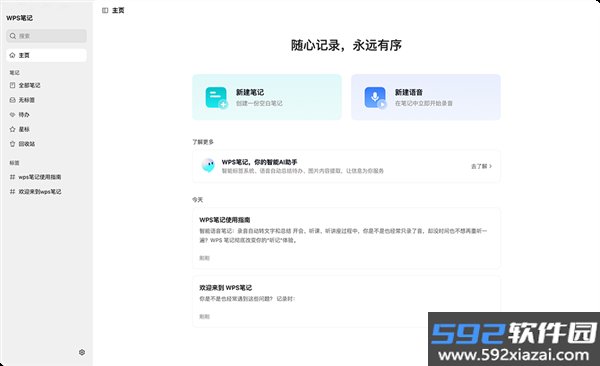Image resolution: width=600 pixels, height=366 pixels.
Task: Click hash icon beside 欢迎来到wps笔记 tag
Action: point(12,191)
